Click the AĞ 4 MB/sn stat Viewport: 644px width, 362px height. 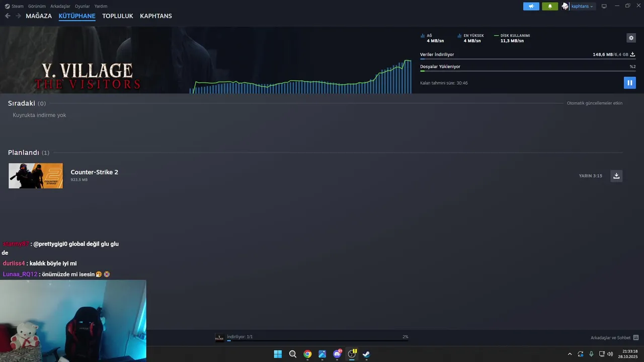click(x=432, y=38)
